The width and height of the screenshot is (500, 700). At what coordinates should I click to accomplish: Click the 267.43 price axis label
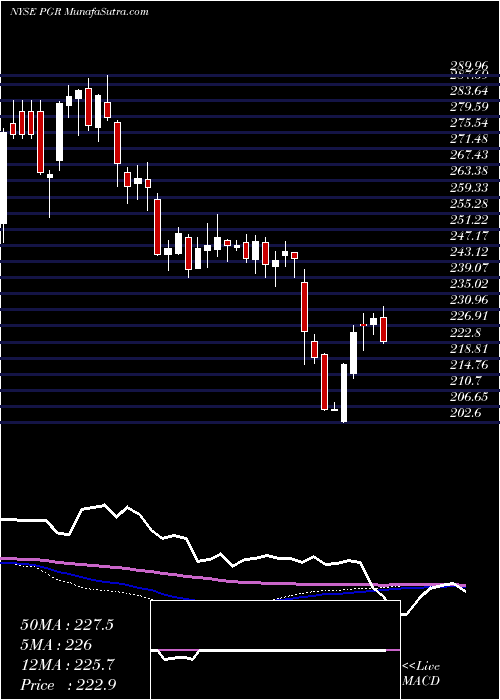pyautogui.click(x=469, y=155)
